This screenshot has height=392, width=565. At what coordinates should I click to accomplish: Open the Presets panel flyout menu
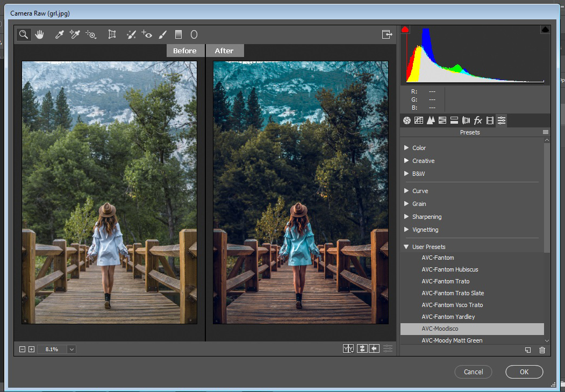[x=546, y=132]
